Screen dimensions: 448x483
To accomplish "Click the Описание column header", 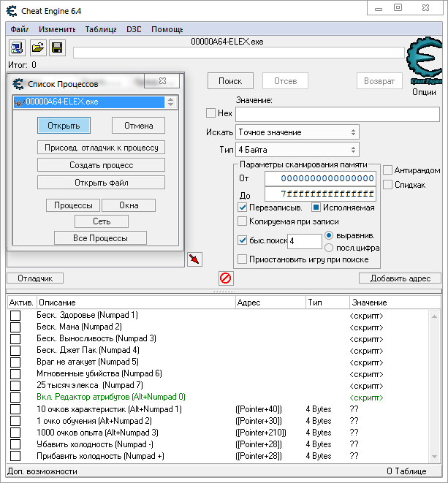I will (136, 303).
